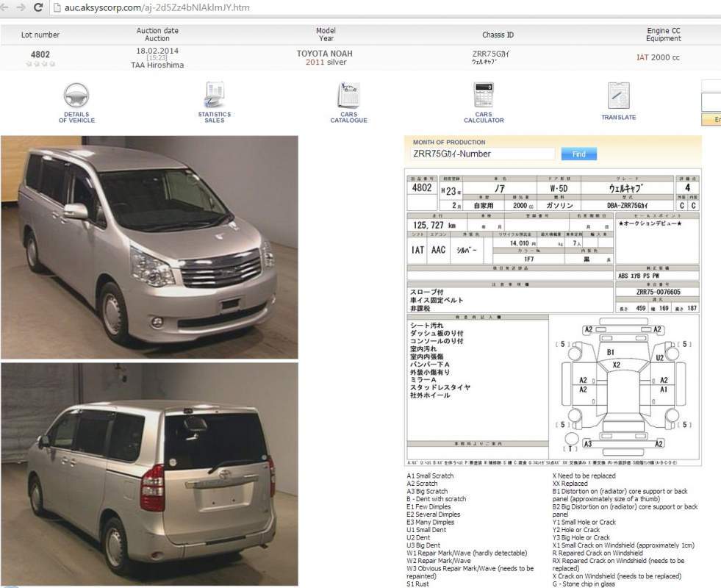Click the 'Y1 Small Hole or Crack' legend

tap(584, 523)
